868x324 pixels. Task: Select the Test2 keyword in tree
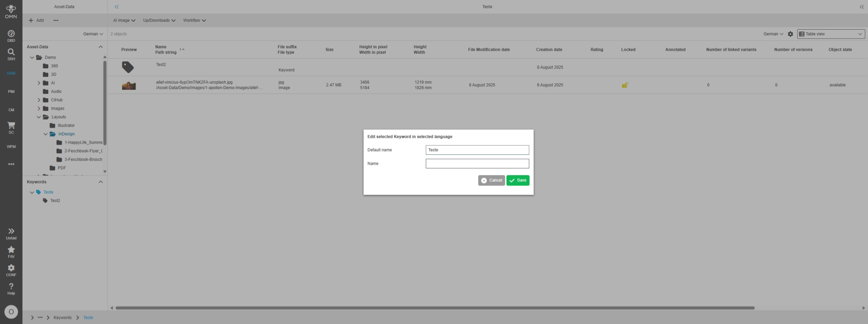pos(55,201)
